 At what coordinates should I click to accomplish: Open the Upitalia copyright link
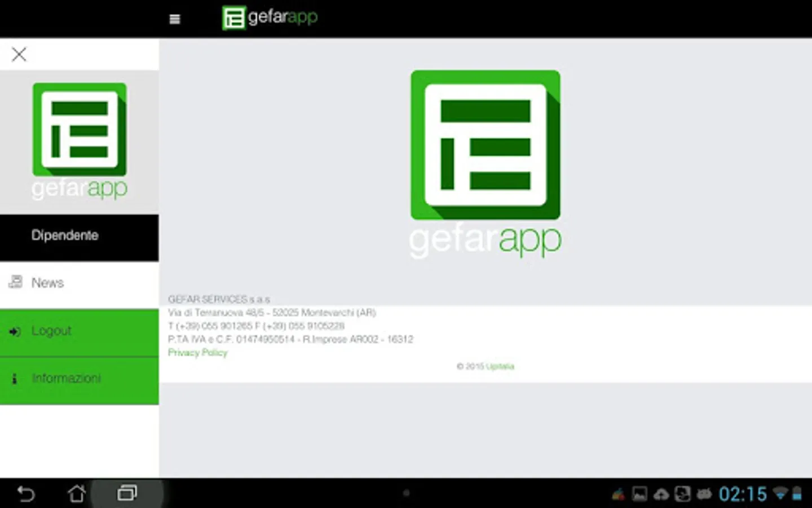click(x=500, y=366)
